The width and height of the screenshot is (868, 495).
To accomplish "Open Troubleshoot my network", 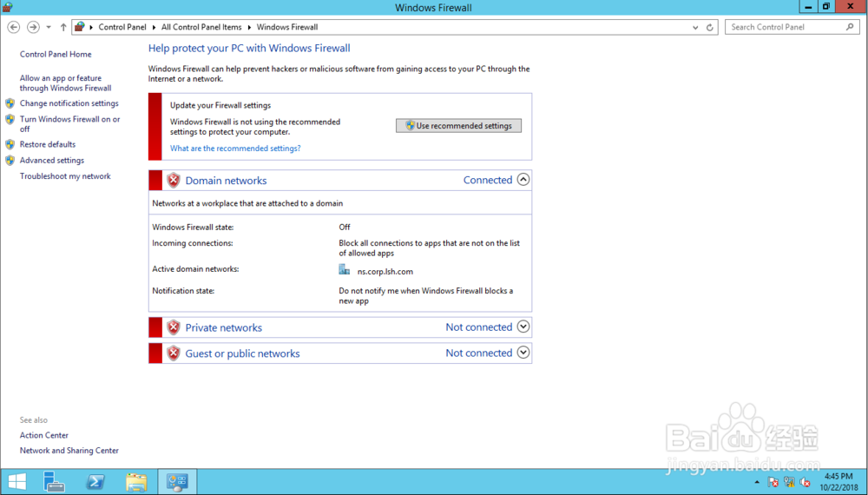I will (65, 176).
